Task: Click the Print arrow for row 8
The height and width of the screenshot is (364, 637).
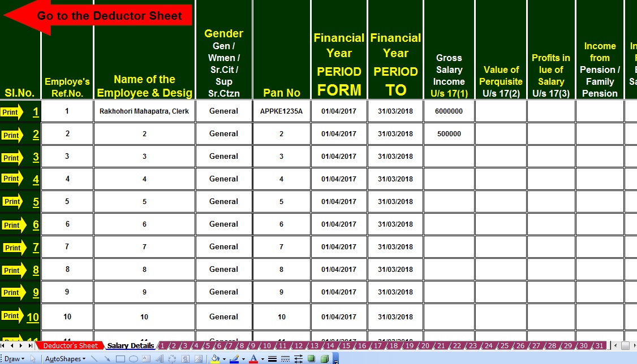Action: click(x=14, y=270)
